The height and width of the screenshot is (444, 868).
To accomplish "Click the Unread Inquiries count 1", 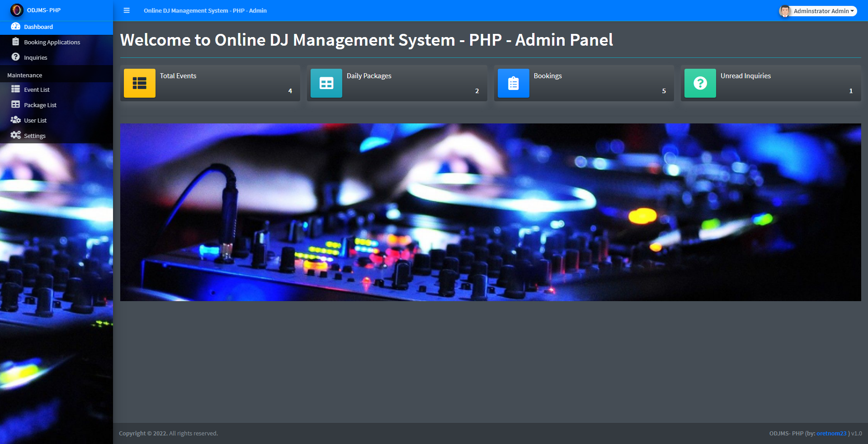I will pyautogui.click(x=851, y=91).
